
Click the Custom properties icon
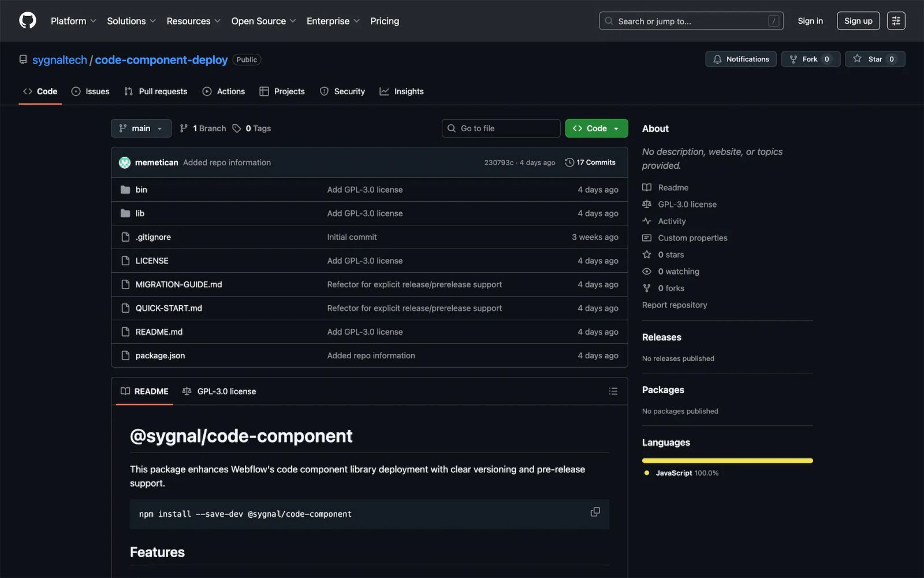(x=647, y=238)
